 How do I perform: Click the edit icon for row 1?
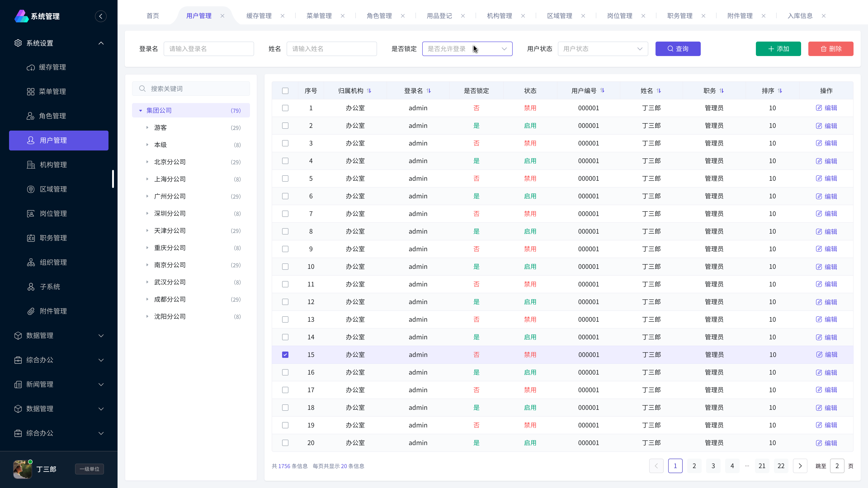[819, 108]
